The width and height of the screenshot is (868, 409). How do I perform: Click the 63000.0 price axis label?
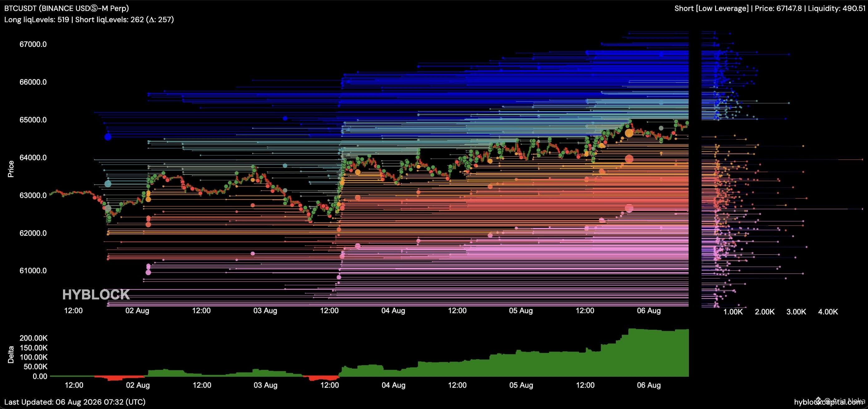[x=33, y=195]
